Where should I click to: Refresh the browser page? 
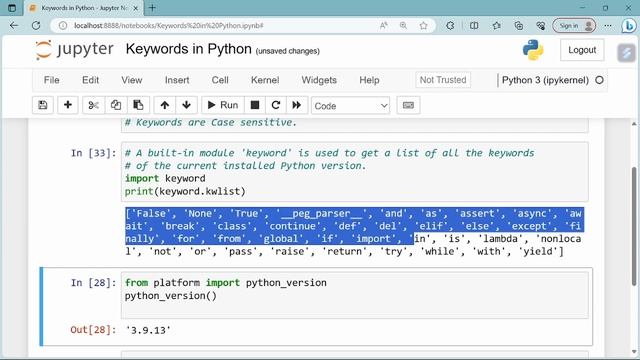coord(36,25)
